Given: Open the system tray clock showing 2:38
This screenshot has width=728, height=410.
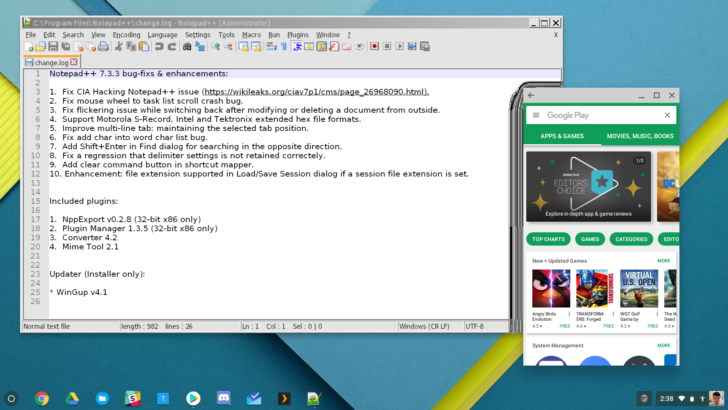Looking at the screenshot, I should [x=667, y=398].
